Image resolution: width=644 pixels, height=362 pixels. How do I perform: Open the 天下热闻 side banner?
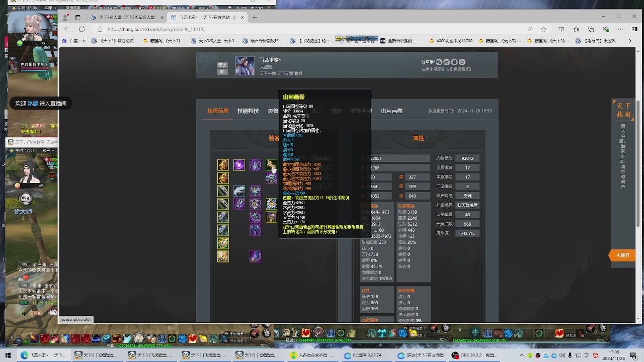pyautogui.click(x=623, y=110)
